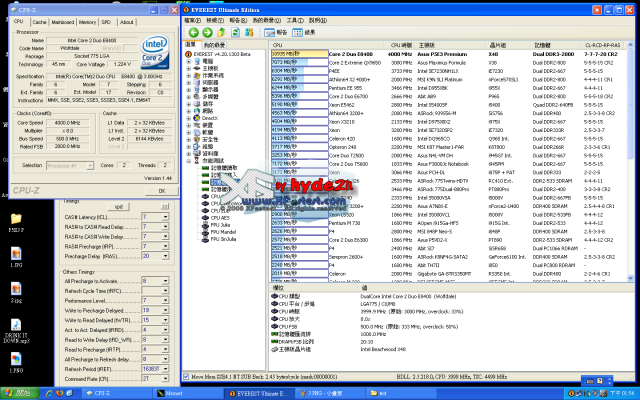
Task: Select the first memory benchmark item under Benchmark
Action: 220,168
